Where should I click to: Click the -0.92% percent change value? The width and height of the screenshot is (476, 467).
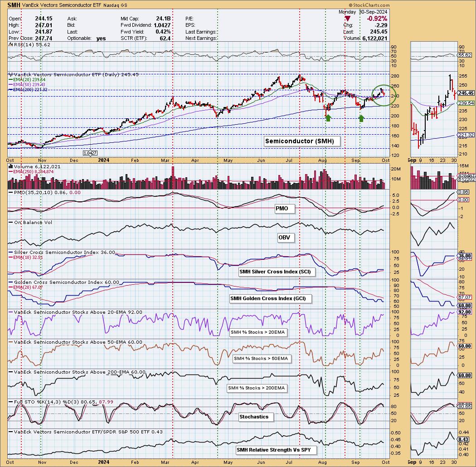(x=377, y=19)
